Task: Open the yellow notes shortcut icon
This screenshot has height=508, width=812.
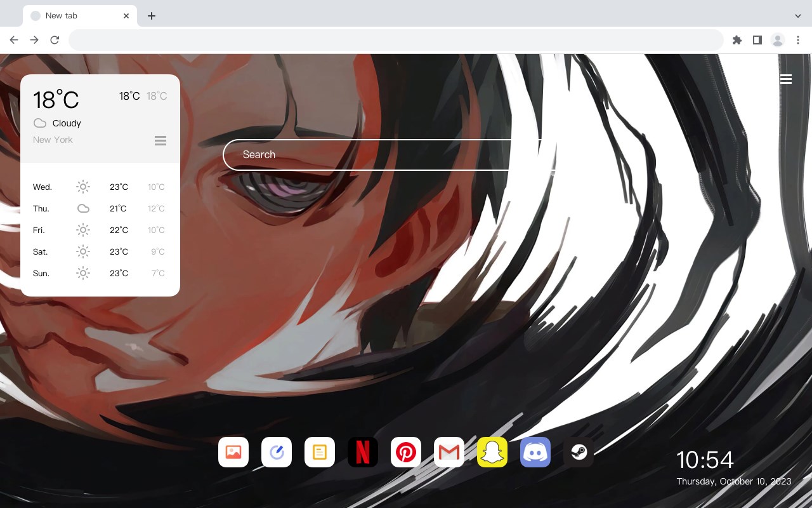Action: click(320, 452)
